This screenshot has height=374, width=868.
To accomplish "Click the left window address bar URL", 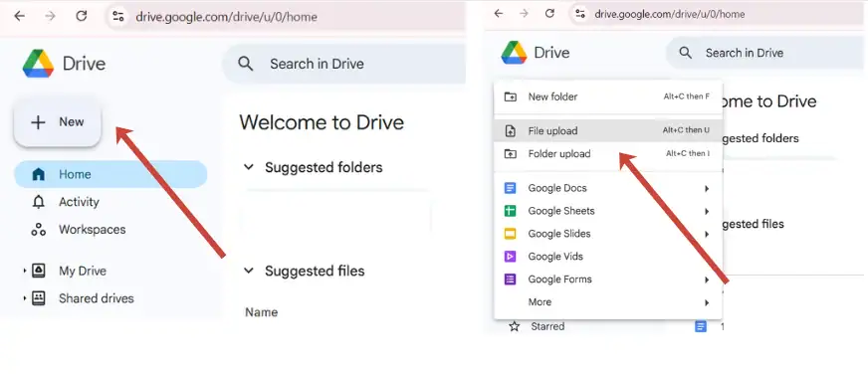I will [x=226, y=17].
